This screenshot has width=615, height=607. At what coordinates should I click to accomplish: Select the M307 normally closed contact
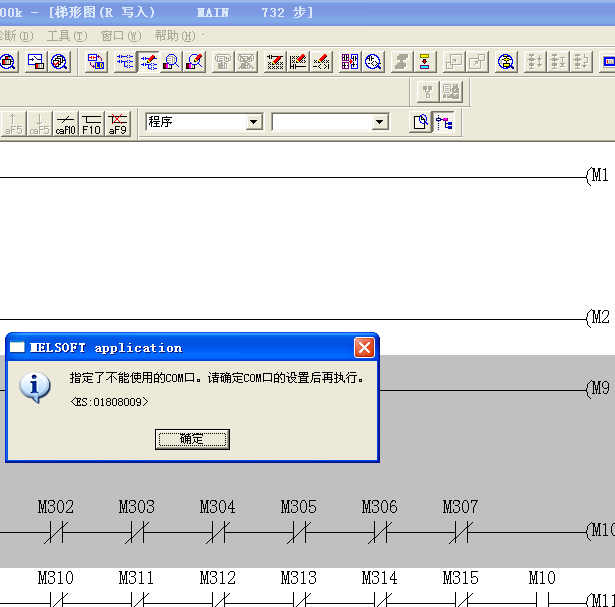460,534
